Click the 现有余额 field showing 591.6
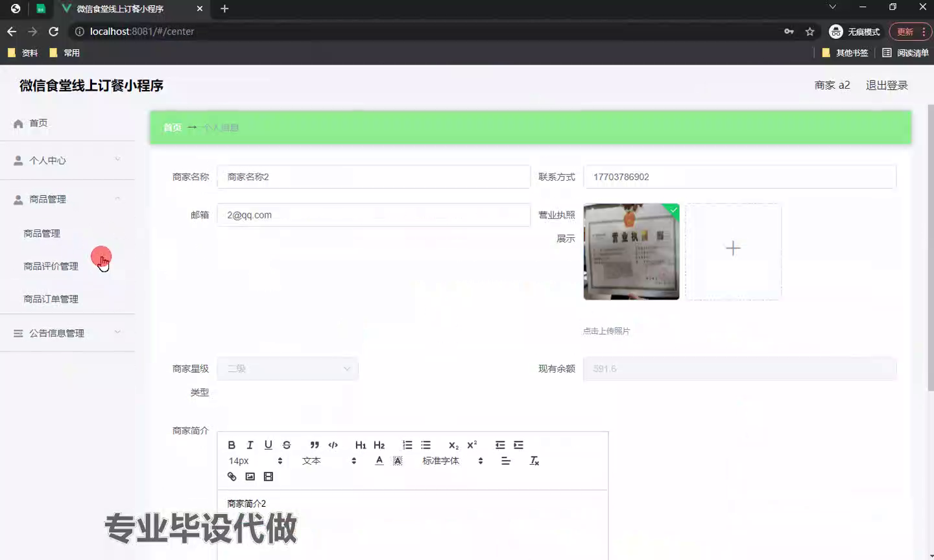The image size is (934, 560). 739,369
